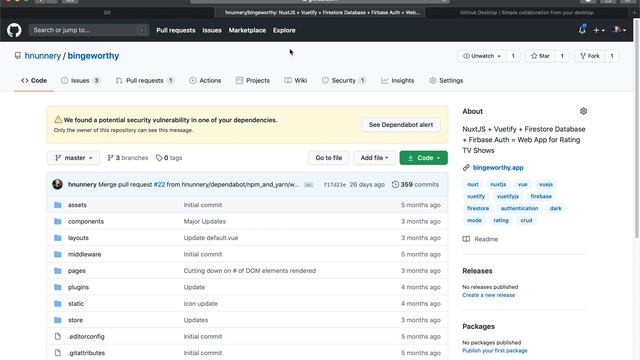Screen dimensions: 640x360
Task: Click the pages folder icon
Action: point(58,271)
